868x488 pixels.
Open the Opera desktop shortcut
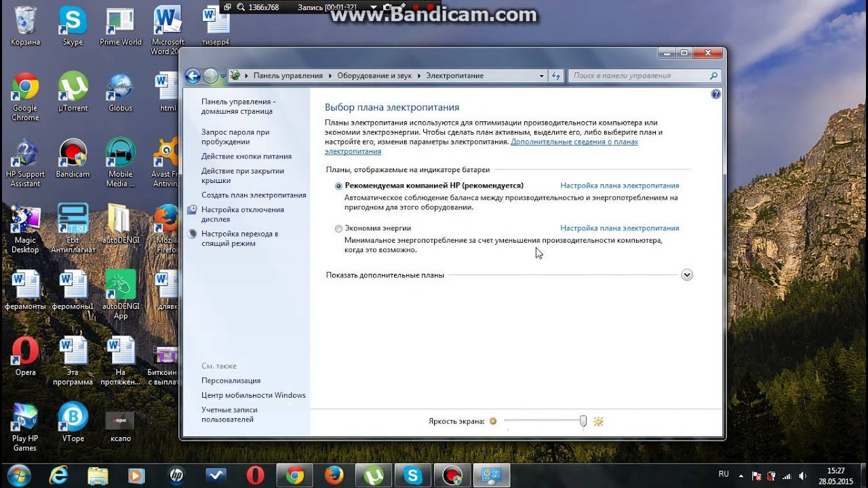tap(25, 357)
